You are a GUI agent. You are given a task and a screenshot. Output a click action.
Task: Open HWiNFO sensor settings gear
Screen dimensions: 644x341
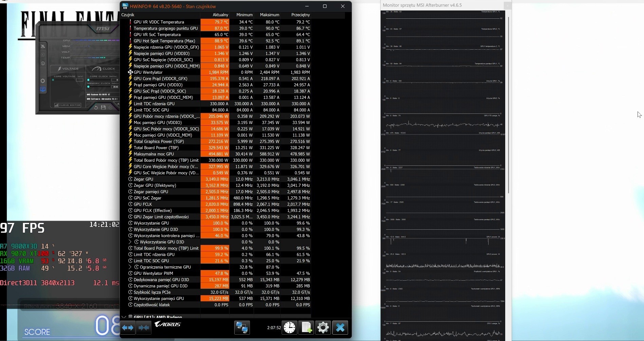coord(323,328)
